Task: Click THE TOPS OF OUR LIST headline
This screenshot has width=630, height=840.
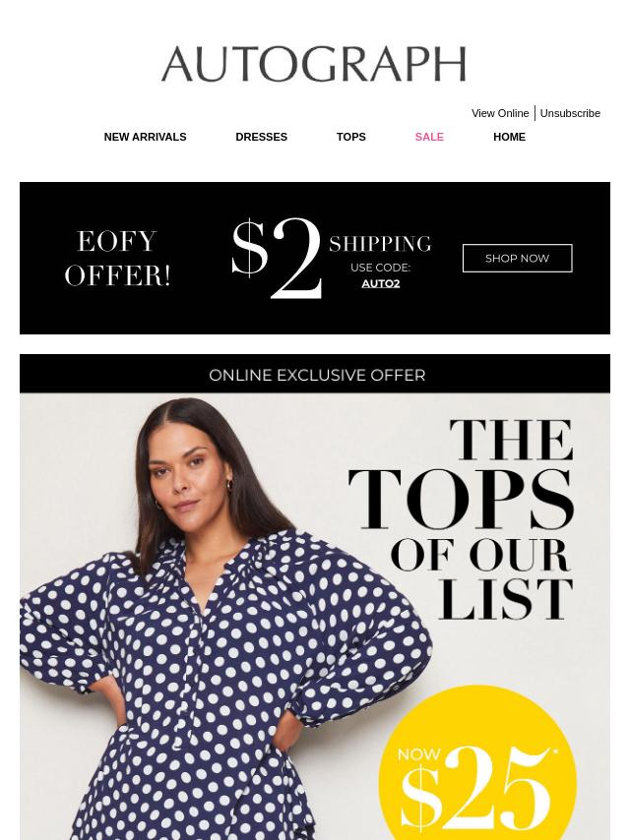Action: click(x=463, y=519)
